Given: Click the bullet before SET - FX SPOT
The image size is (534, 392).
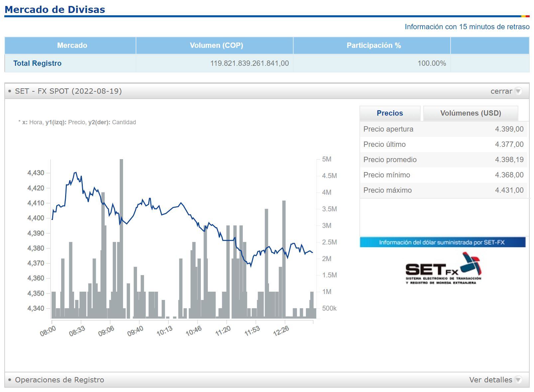Looking at the screenshot, I should tap(10, 91).
